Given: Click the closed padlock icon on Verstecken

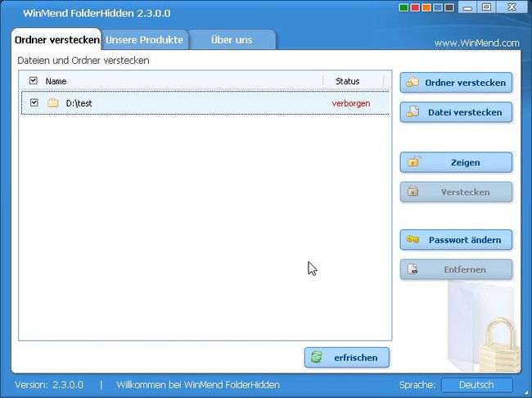Looking at the screenshot, I should coord(413,191).
